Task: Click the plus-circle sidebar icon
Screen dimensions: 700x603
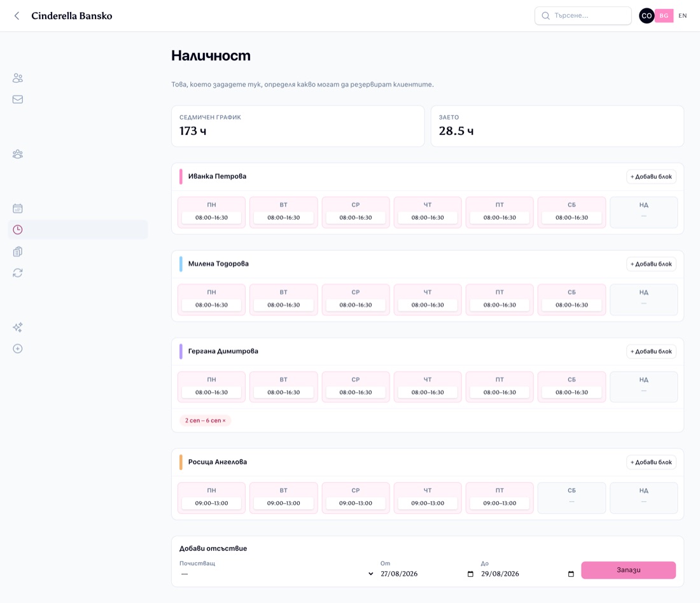Action: click(18, 348)
